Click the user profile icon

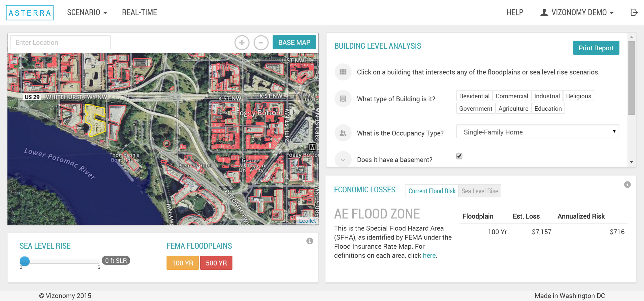click(544, 12)
